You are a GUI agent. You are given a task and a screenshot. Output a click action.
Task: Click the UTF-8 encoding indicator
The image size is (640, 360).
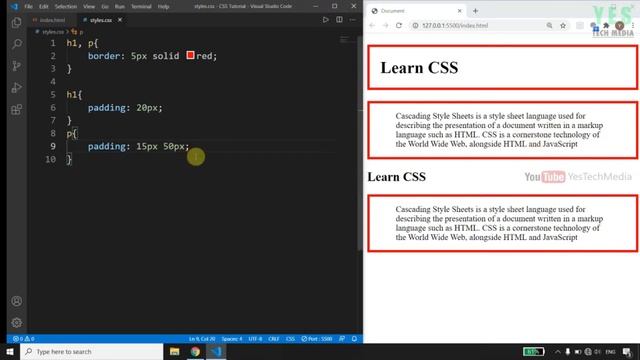tap(256, 339)
